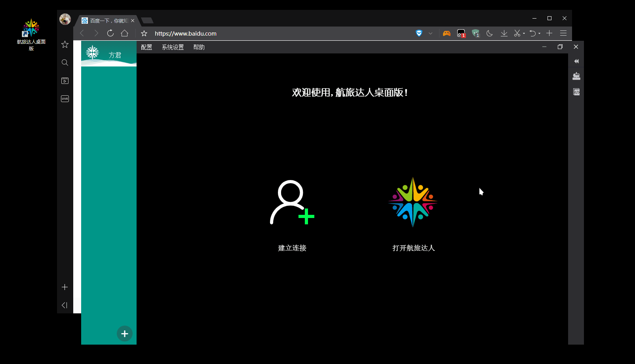Close the 航旅达人 window
This screenshot has height=364, width=635.
(576, 47)
